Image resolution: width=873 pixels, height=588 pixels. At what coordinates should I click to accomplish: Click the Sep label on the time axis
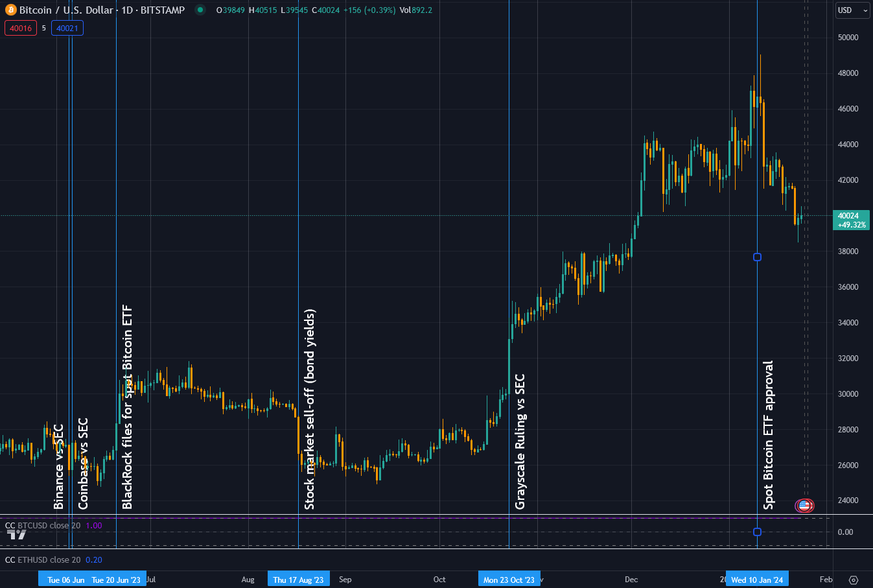[x=345, y=580]
